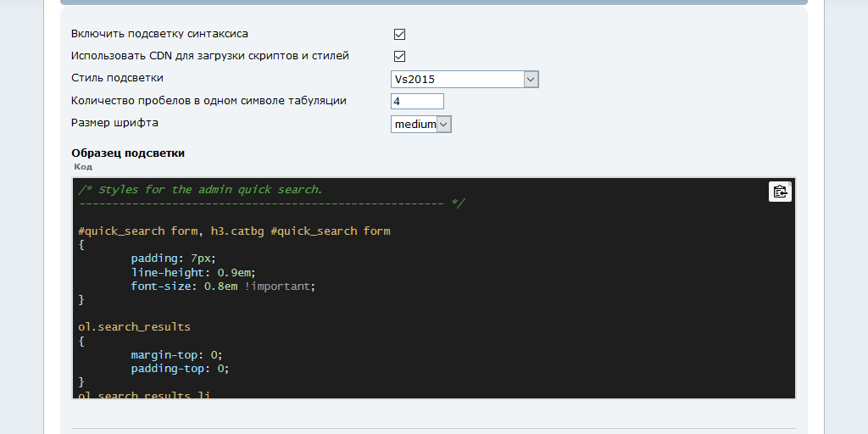Click the 'Размер шрифта' label

click(x=114, y=123)
